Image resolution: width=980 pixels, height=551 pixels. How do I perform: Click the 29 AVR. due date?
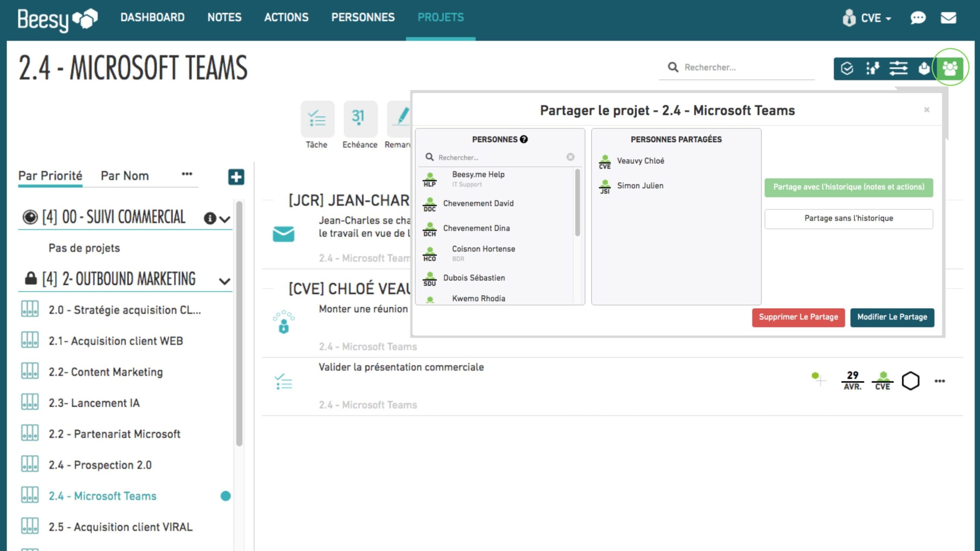[x=852, y=381]
